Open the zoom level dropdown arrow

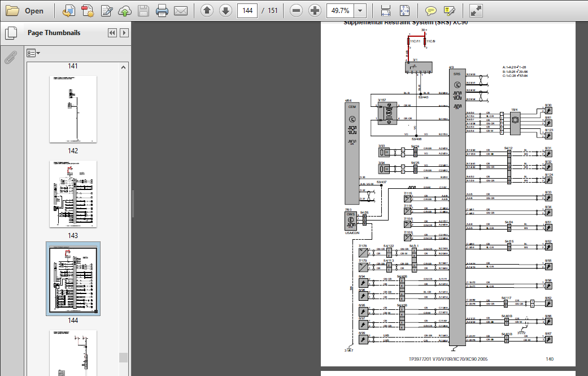(x=360, y=11)
